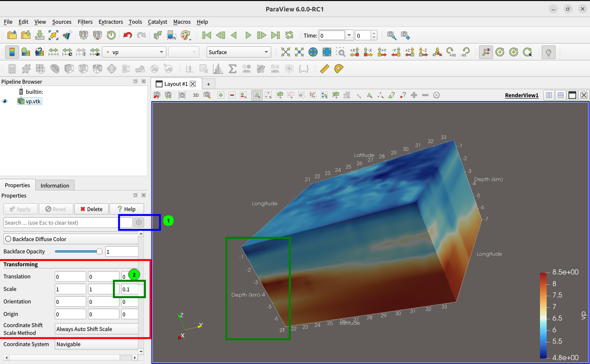Click the Capture Screenshot camera icon
The height and width of the screenshot is (364, 590).
182,95
